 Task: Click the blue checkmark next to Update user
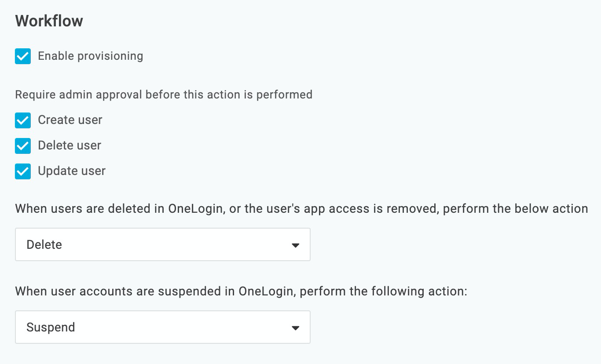click(x=23, y=171)
